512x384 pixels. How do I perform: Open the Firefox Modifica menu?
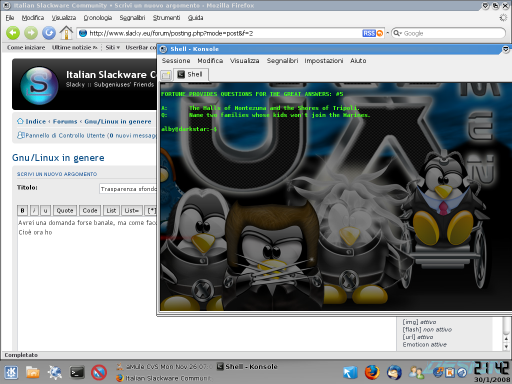33,18
